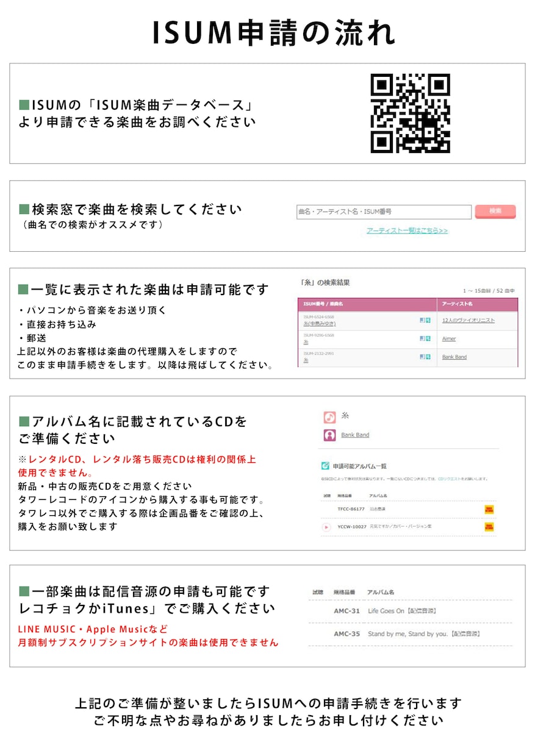Click the YCCW-10027 catalog number
The width and height of the screenshot is (535, 756).
[x=352, y=527]
